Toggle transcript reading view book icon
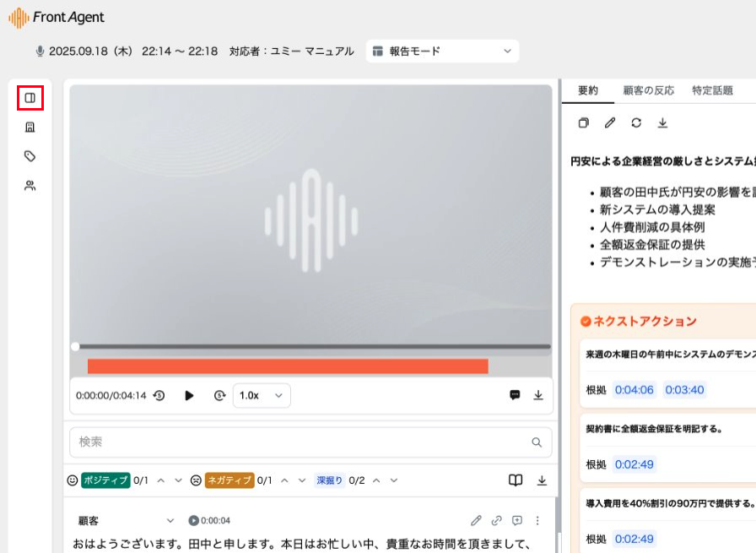Screen dimensions: 756x553 click(x=516, y=480)
